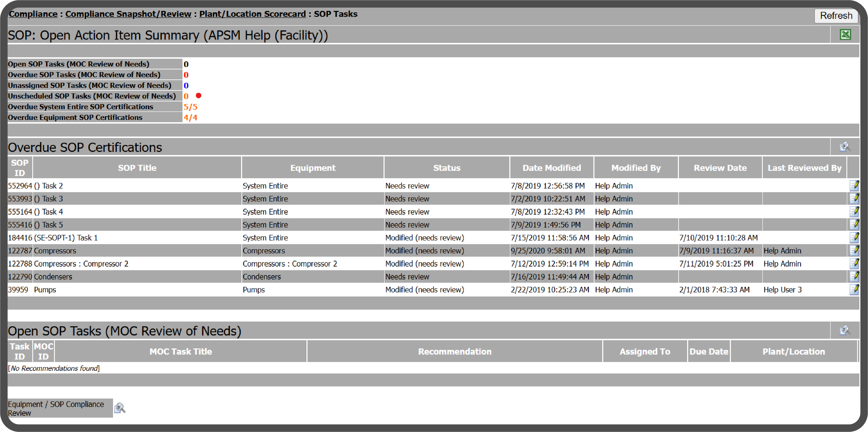Click edit icon for Compressors row 122787
This screenshot has height=432, width=868.
854,250
